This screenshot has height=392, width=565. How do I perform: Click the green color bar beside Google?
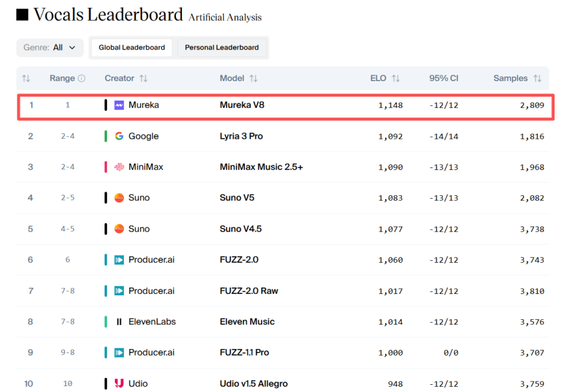tap(106, 136)
